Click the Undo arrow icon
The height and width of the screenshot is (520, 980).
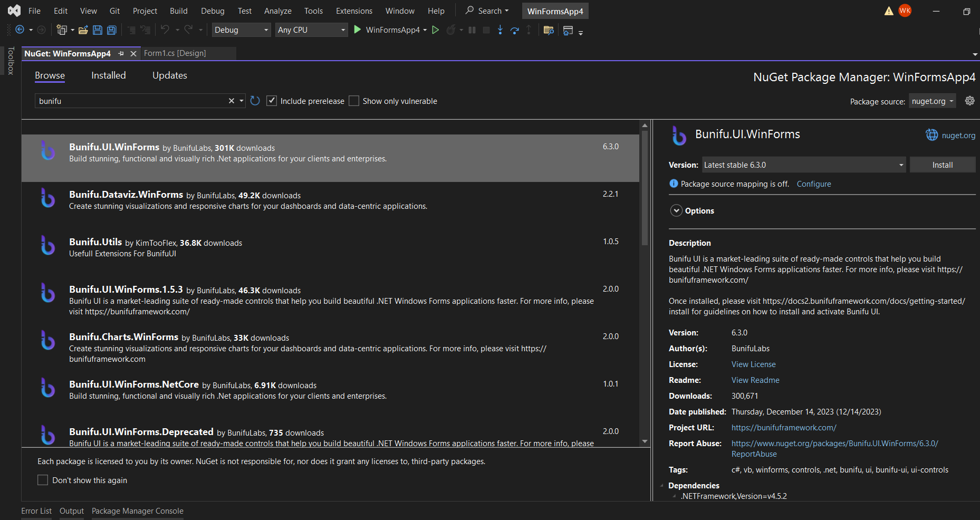coord(165,30)
